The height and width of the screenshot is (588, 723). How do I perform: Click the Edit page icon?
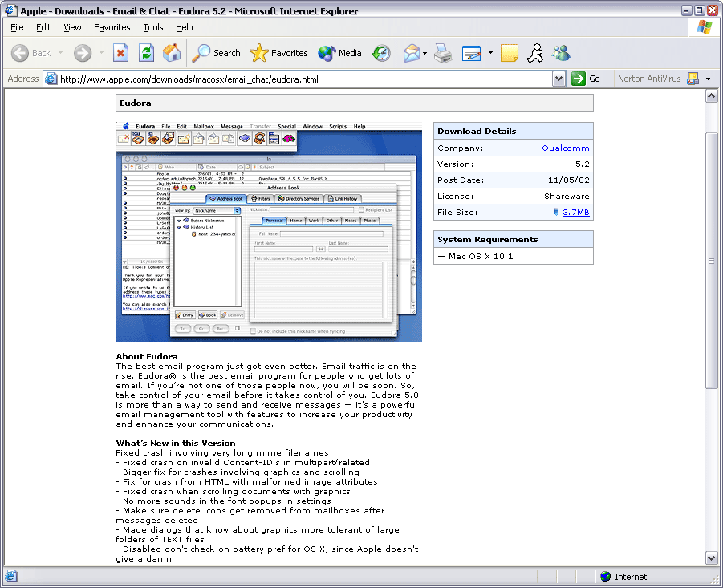(x=471, y=54)
